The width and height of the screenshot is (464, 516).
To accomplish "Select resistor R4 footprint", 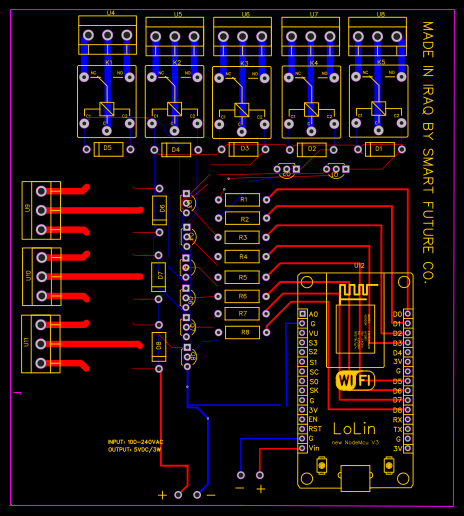I will tap(242, 257).
